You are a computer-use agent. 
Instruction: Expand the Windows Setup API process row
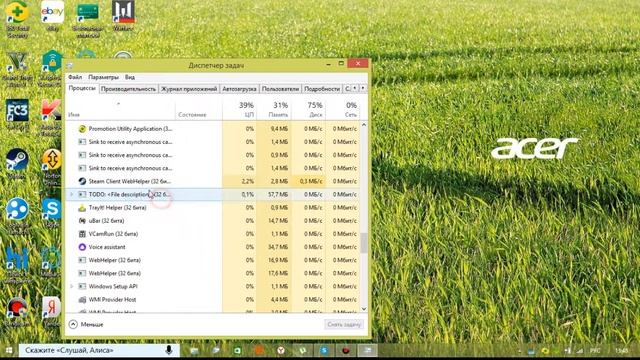coord(72,286)
